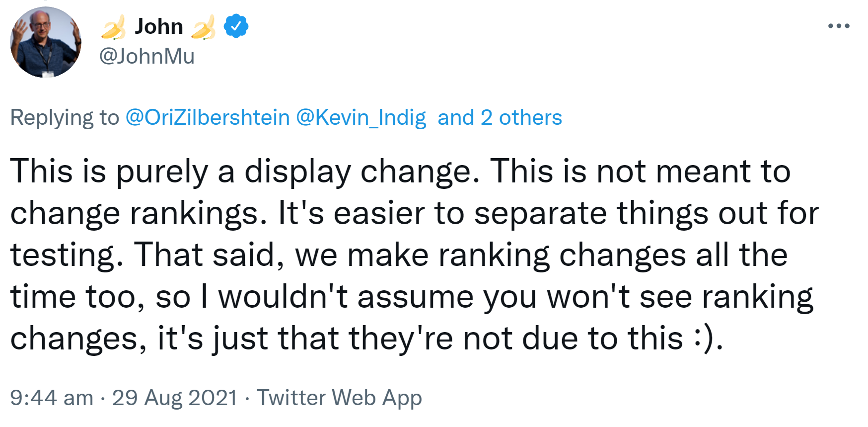Click the display name "John"

point(159,26)
